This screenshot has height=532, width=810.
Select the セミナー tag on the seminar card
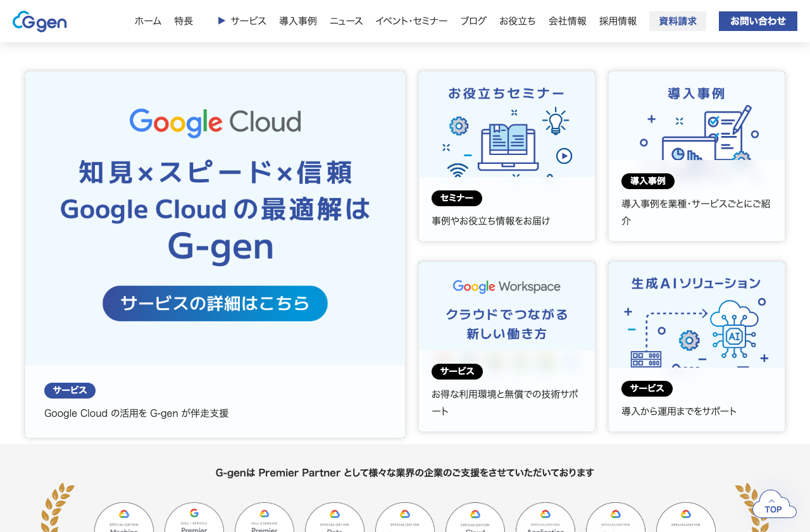pos(456,198)
